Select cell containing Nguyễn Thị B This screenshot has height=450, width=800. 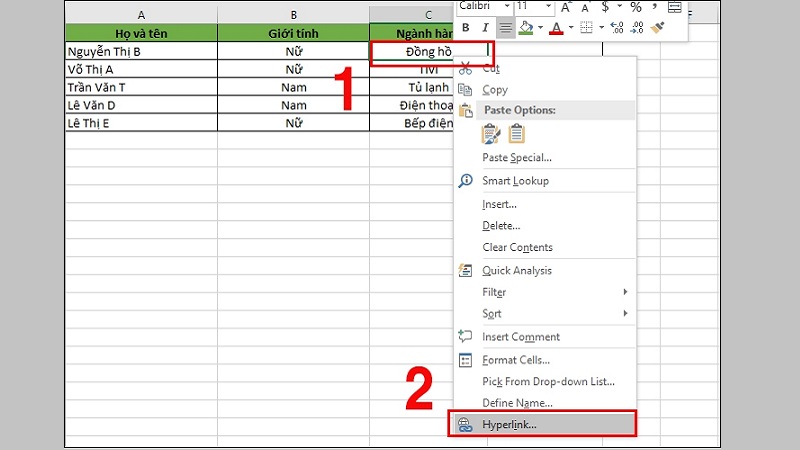(140, 51)
